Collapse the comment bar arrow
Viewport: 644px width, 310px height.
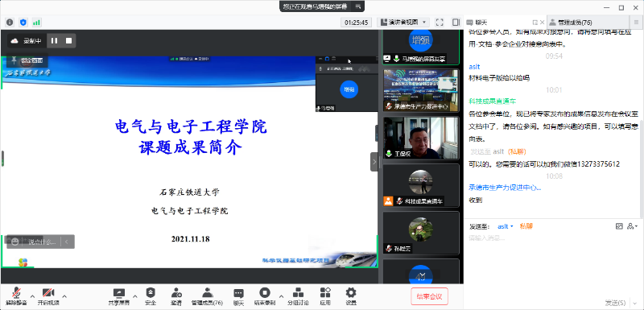(67, 242)
